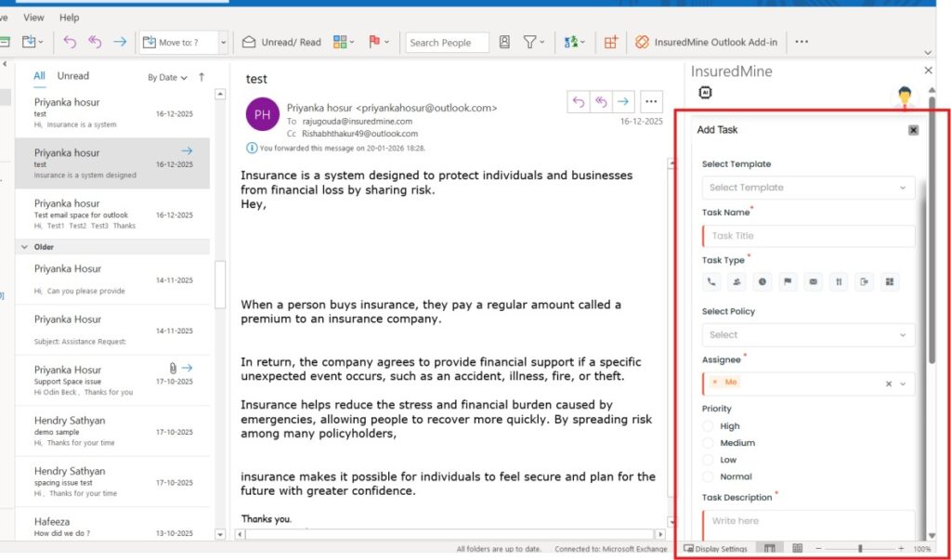Set task priority to High

point(709,426)
